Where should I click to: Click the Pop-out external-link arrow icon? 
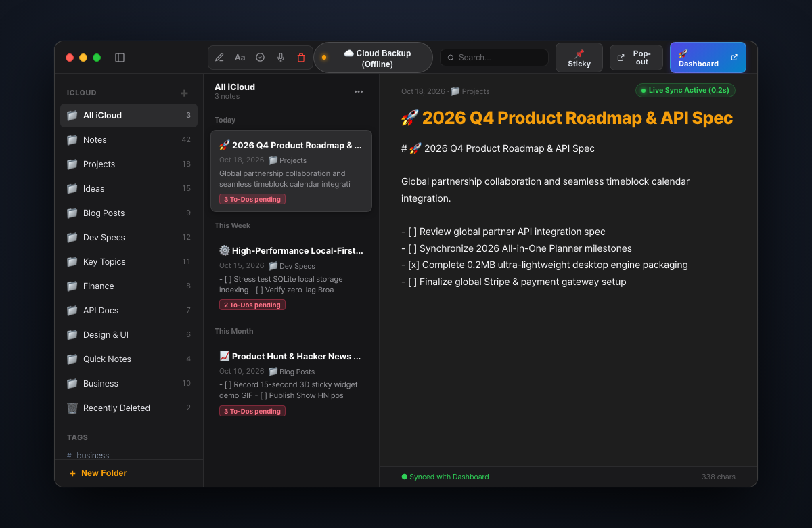(621, 58)
